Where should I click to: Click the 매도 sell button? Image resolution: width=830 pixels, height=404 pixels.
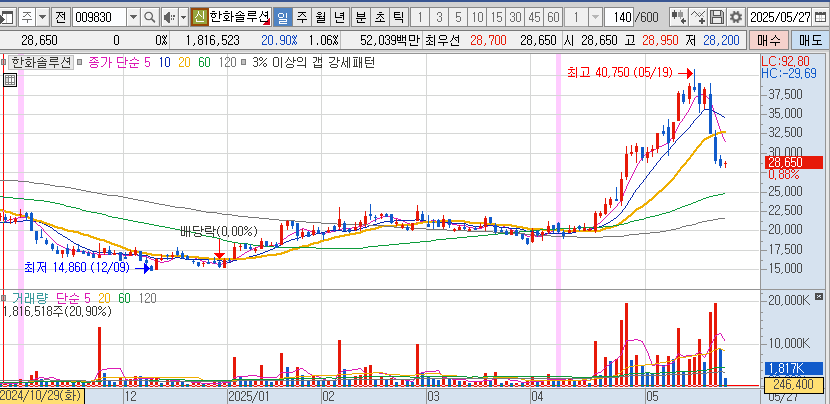(809, 41)
